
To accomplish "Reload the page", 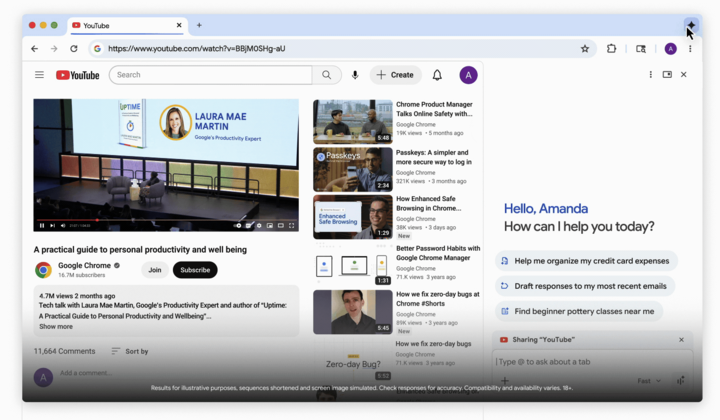I will coord(74,48).
